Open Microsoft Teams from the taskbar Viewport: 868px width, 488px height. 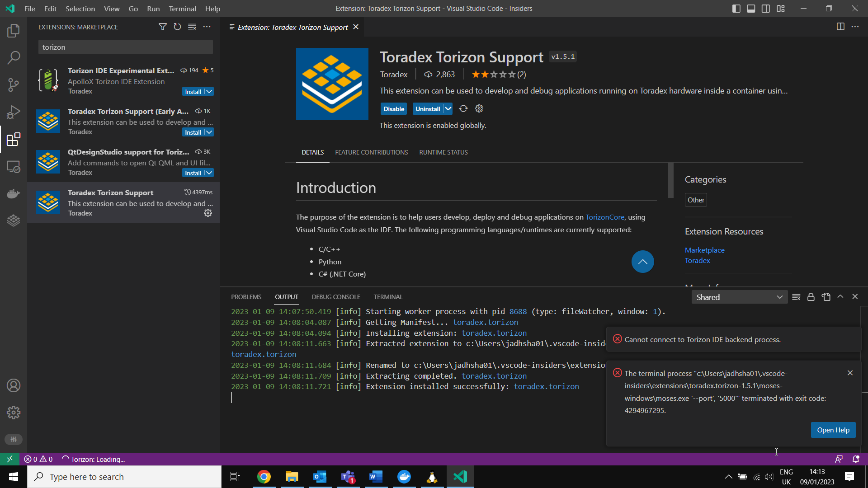pos(348,477)
